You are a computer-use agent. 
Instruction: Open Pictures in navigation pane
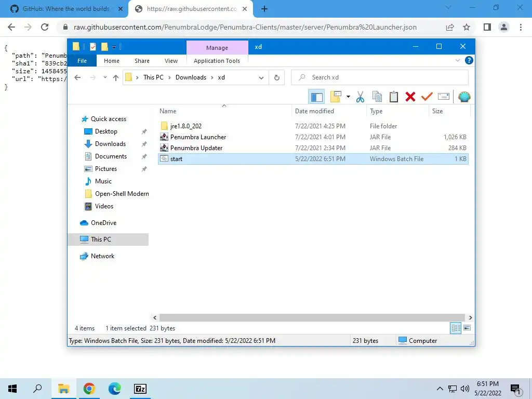coord(100,169)
